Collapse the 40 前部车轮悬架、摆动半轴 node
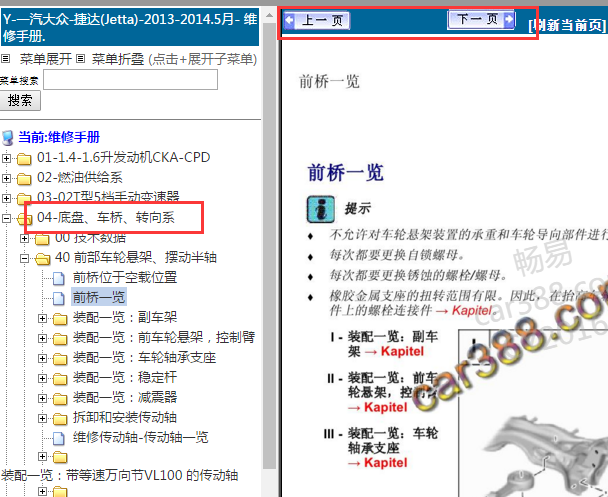The height and width of the screenshot is (497, 608). coord(24,258)
